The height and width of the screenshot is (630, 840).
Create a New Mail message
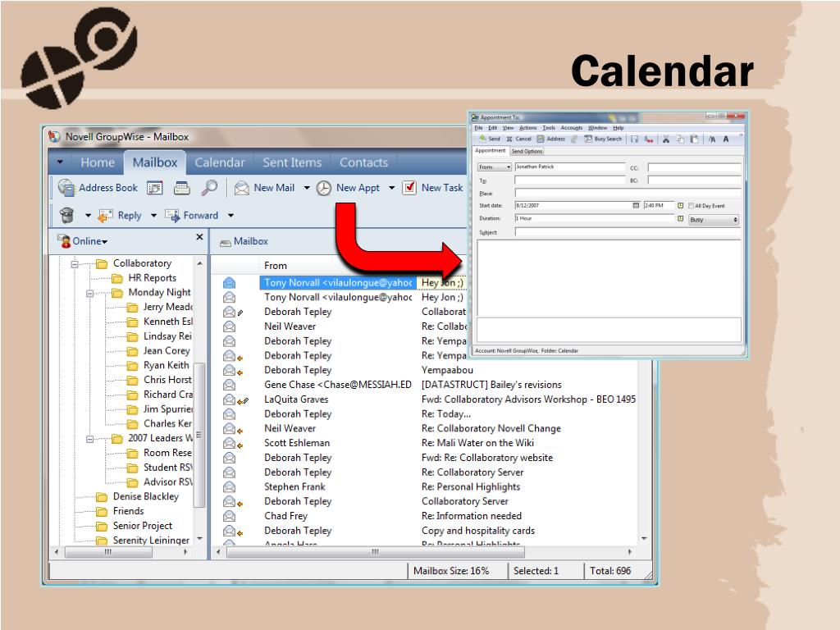[265, 188]
